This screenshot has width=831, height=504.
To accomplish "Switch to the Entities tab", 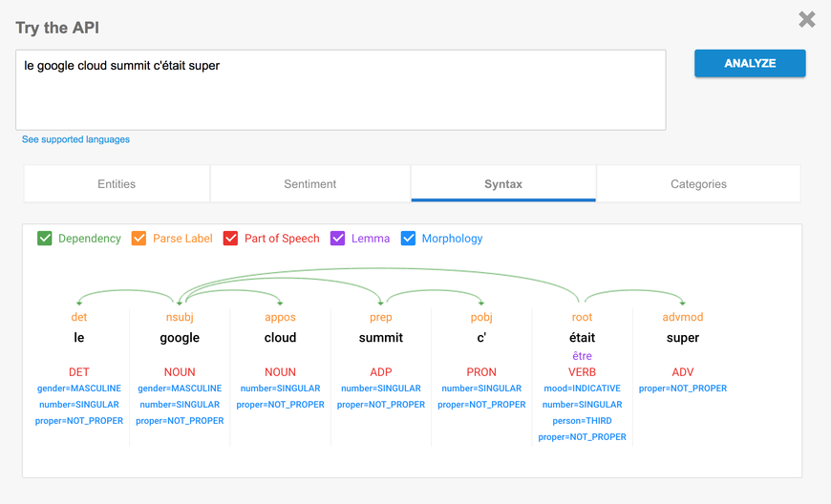I will click(117, 184).
